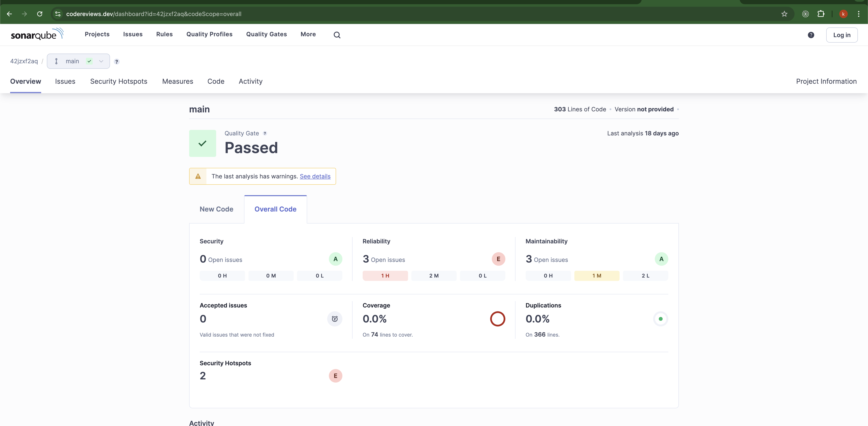Viewport: 868px width, 426px height.
Task: Click the Log in button
Action: click(x=841, y=35)
